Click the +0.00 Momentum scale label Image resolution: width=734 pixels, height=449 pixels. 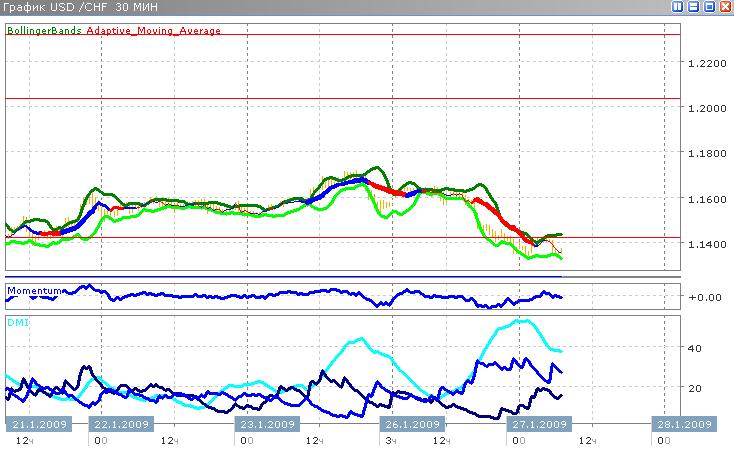pyautogui.click(x=704, y=297)
